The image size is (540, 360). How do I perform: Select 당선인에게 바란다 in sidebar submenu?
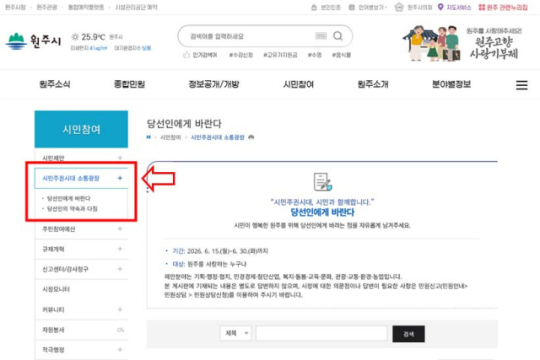coord(69,198)
